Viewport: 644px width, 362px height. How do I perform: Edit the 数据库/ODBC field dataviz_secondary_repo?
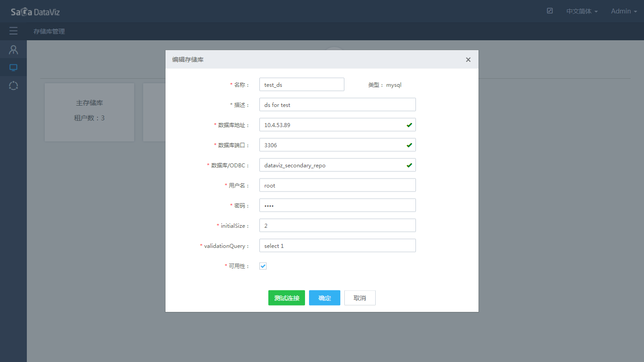coord(338,165)
